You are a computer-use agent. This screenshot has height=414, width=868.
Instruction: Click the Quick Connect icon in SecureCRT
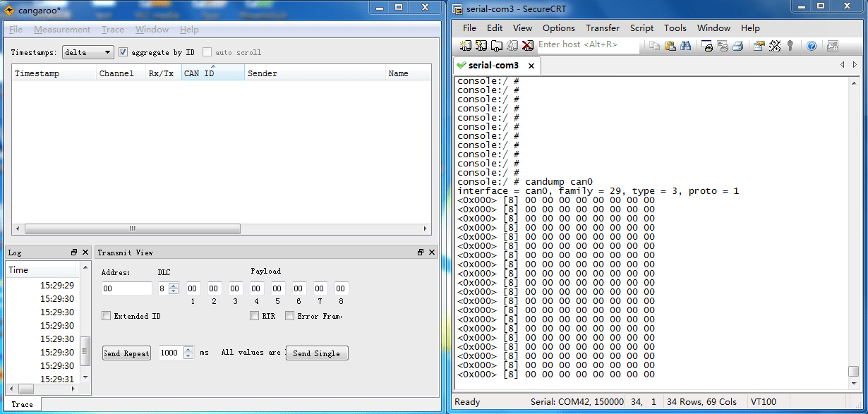click(481, 46)
